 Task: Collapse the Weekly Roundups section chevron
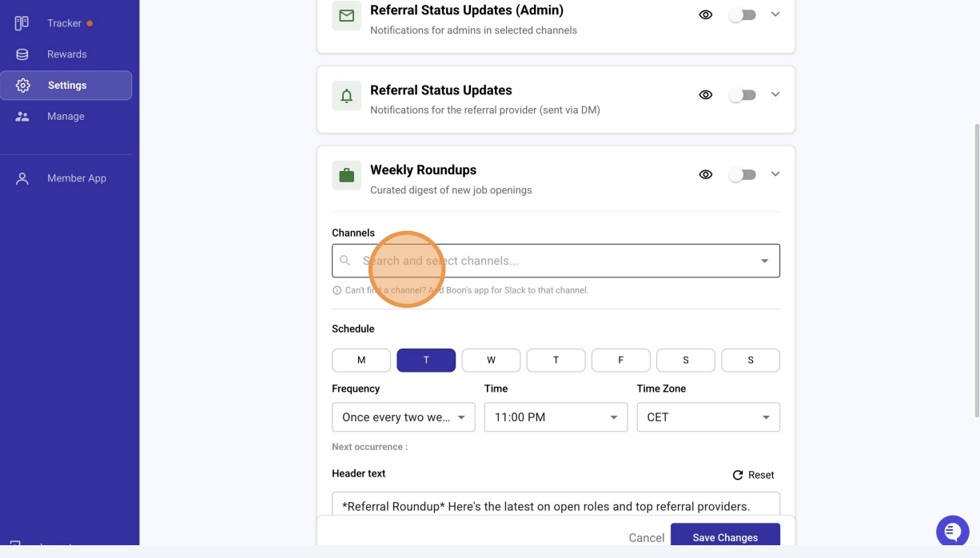point(775,174)
